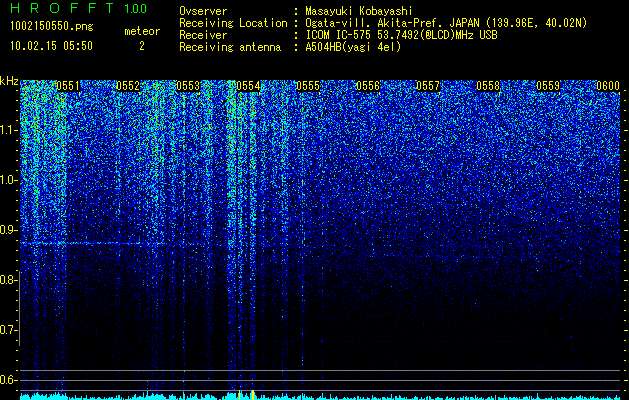This screenshot has width=629, height=400.
Task: Click the ICOM IC-575 receiver details
Action: 401,35
